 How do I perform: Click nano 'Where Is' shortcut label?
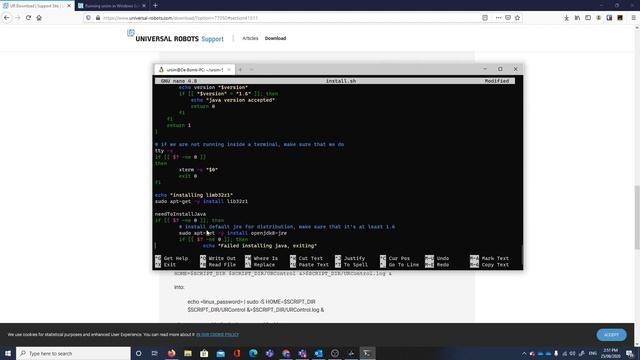(x=266, y=258)
